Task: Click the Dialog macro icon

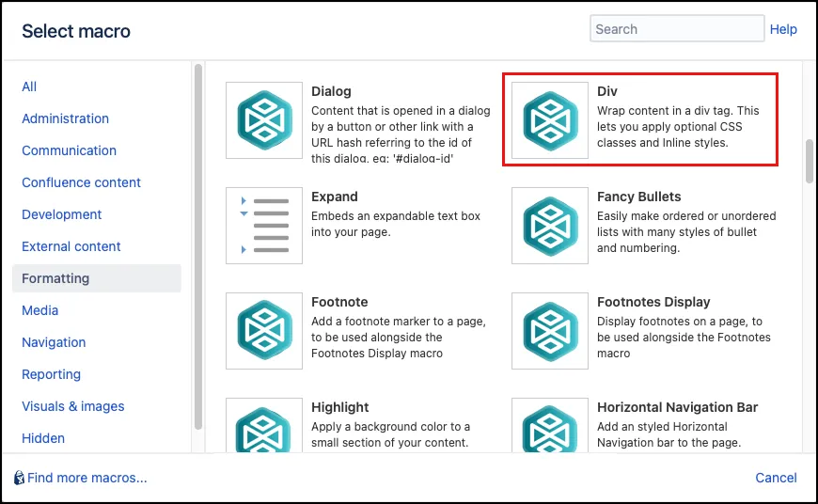Action: [264, 120]
